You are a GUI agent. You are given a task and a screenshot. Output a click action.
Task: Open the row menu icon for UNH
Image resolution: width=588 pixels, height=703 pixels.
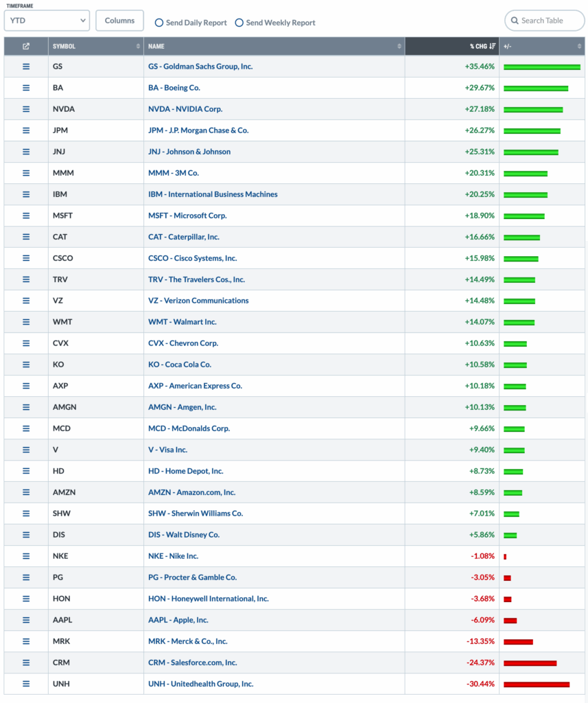click(x=26, y=684)
